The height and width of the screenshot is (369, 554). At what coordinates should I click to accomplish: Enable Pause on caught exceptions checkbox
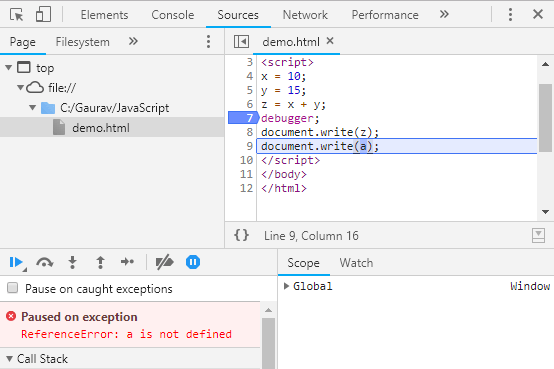click(x=13, y=288)
